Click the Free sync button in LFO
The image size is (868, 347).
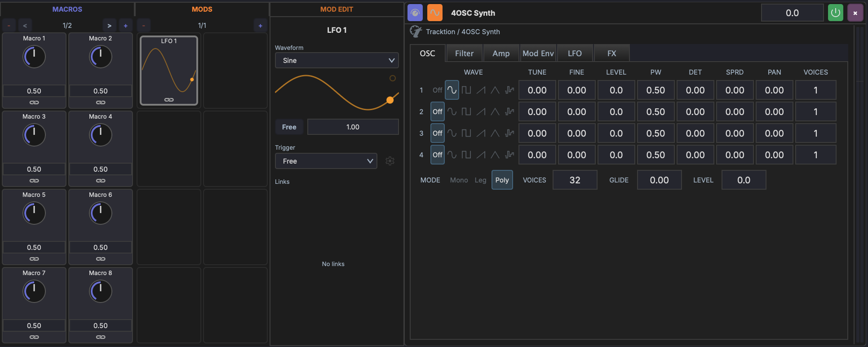click(289, 127)
